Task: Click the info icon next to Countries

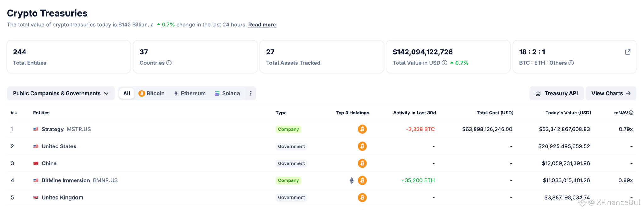Action: coord(169,63)
